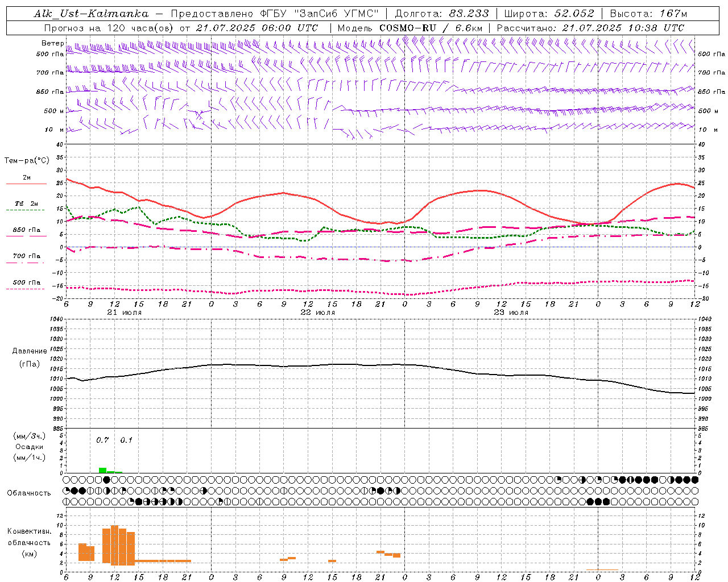
Task: Click the 22 июля date label
Action: [x=318, y=313]
